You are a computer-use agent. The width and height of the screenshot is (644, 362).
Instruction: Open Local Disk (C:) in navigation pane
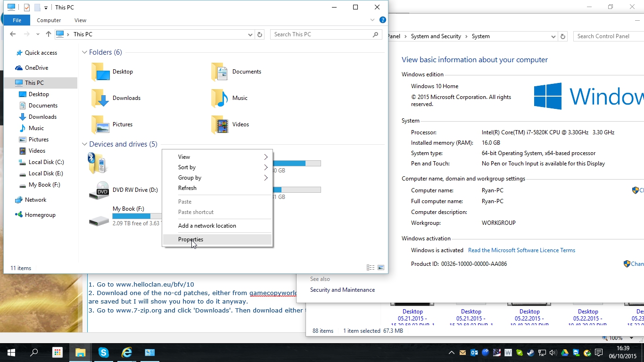pyautogui.click(x=41, y=162)
